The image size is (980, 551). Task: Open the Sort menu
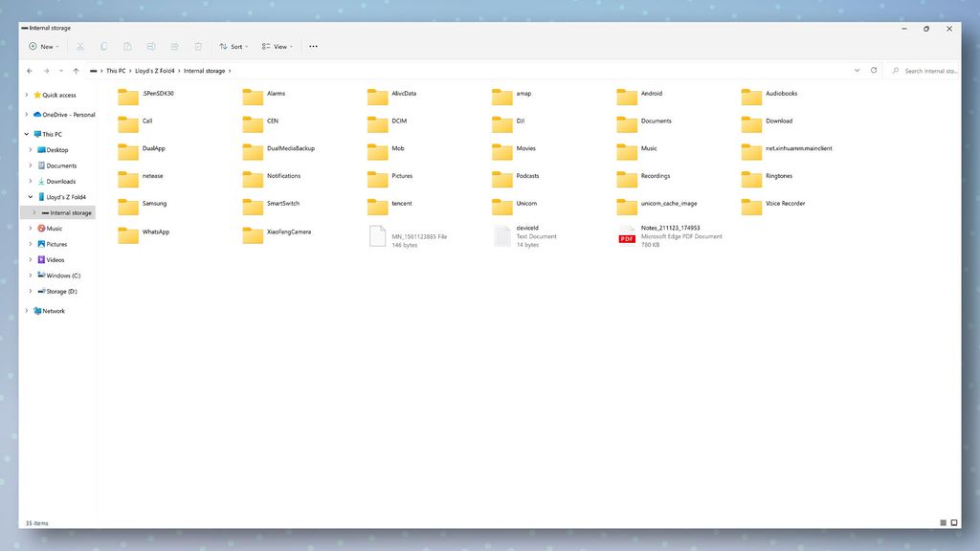234,46
